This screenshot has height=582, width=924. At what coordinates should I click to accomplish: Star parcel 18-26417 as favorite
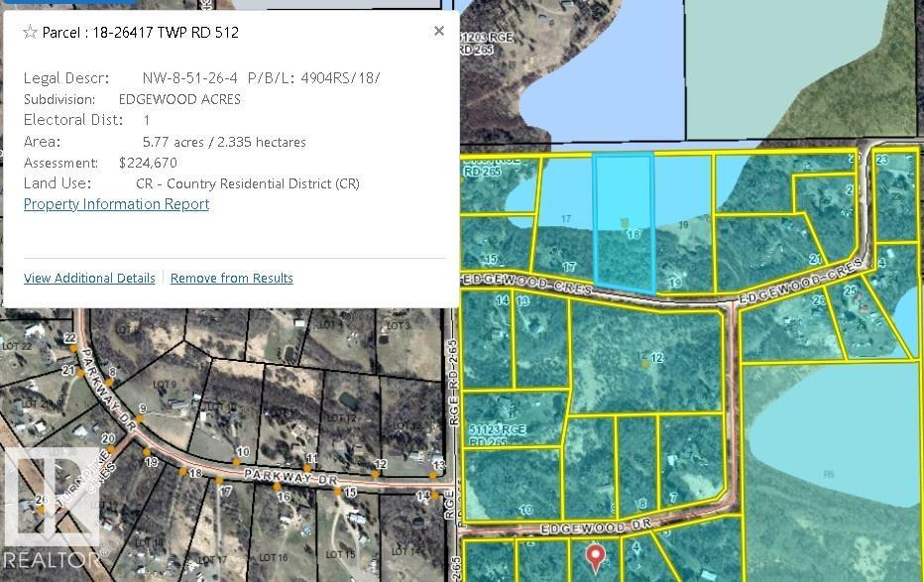point(30,33)
